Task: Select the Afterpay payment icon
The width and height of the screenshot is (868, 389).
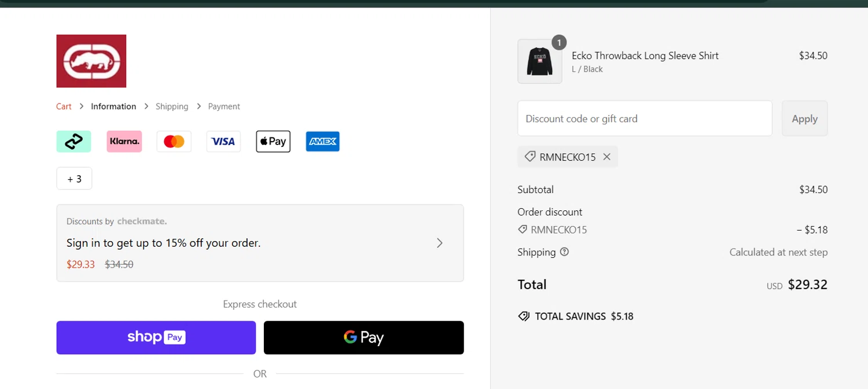Action: point(73,142)
